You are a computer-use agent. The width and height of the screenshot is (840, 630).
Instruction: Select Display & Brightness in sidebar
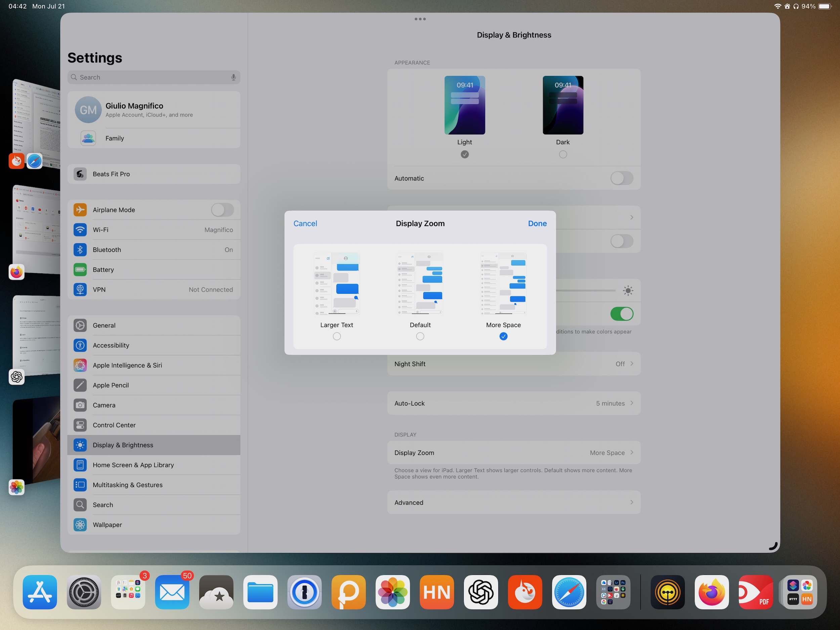point(154,445)
